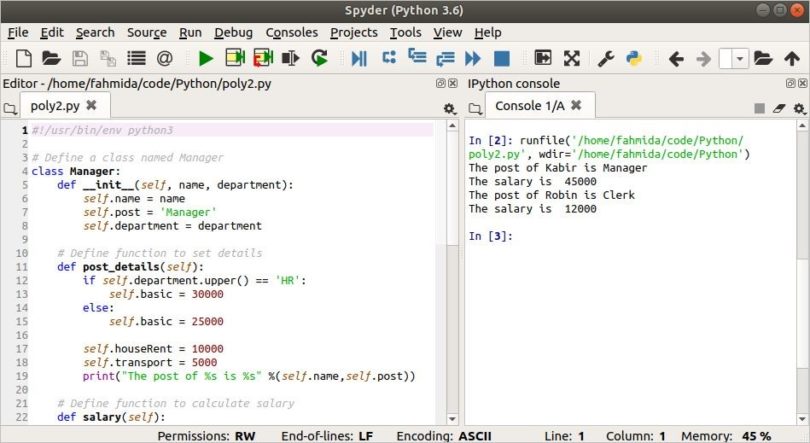Save all open files

pyautogui.click(x=107, y=58)
